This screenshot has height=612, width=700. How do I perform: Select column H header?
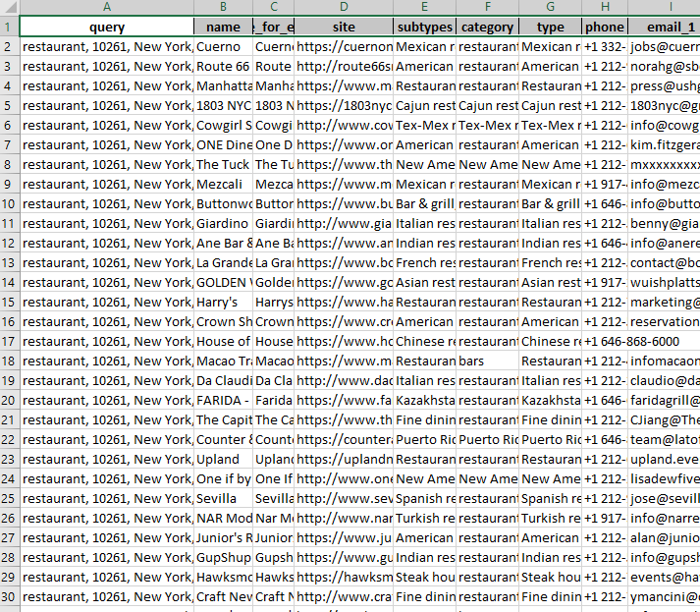click(605, 8)
